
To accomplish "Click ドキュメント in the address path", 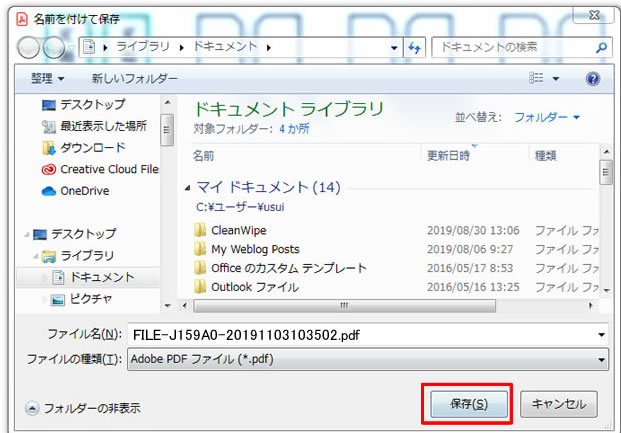I will pyautogui.click(x=225, y=47).
